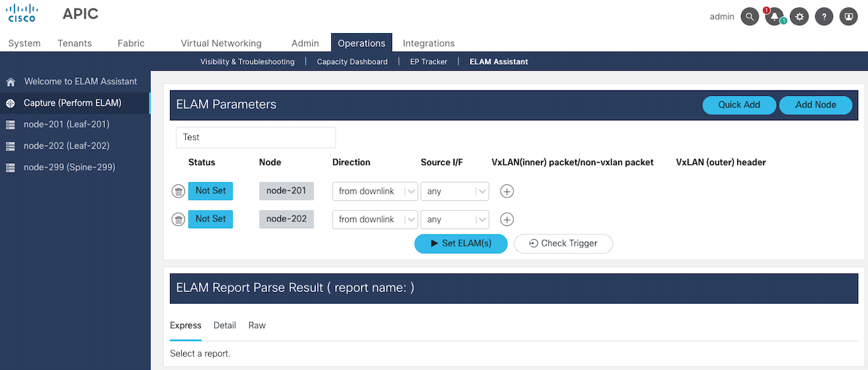Click the Node column header

click(x=270, y=162)
